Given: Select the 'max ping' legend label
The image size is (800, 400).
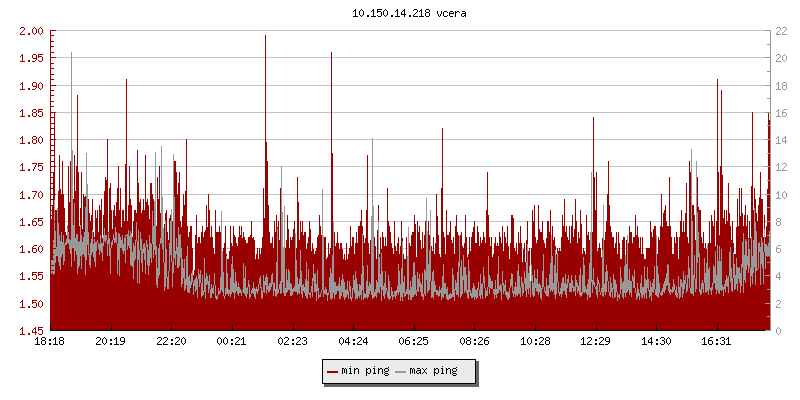Looking at the screenshot, I should pos(433,371).
